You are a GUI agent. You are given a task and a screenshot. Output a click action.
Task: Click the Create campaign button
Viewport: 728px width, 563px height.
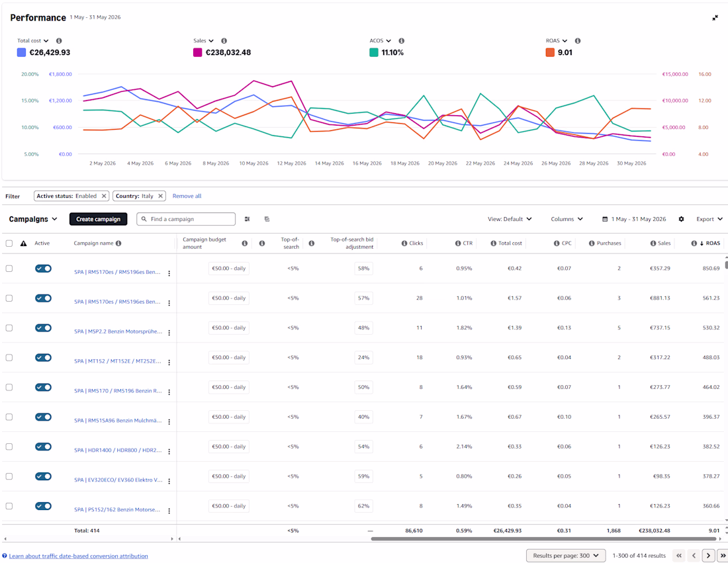point(99,219)
